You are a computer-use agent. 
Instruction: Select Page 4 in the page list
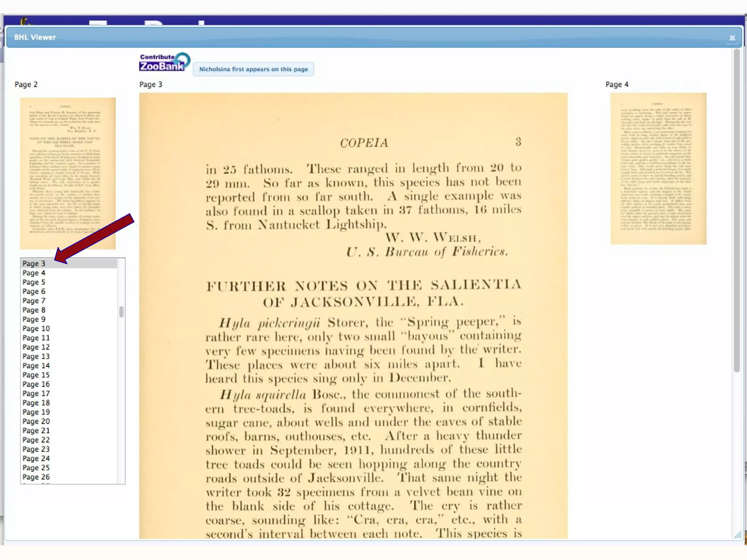pyautogui.click(x=34, y=273)
